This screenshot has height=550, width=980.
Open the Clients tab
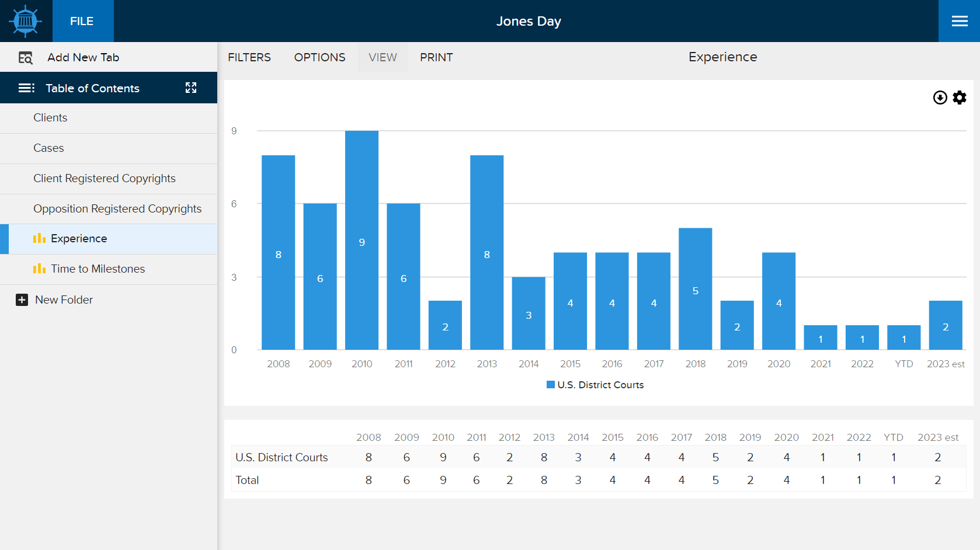109,118
